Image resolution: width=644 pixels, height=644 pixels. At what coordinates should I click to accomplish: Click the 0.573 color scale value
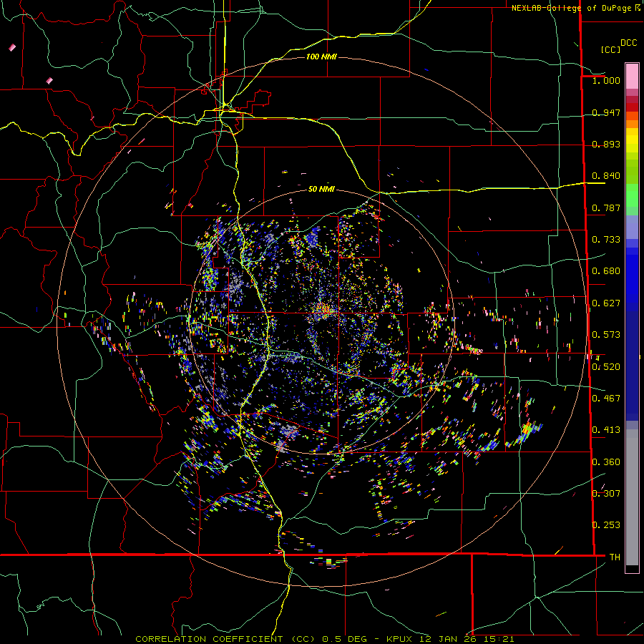tap(606, 335)
